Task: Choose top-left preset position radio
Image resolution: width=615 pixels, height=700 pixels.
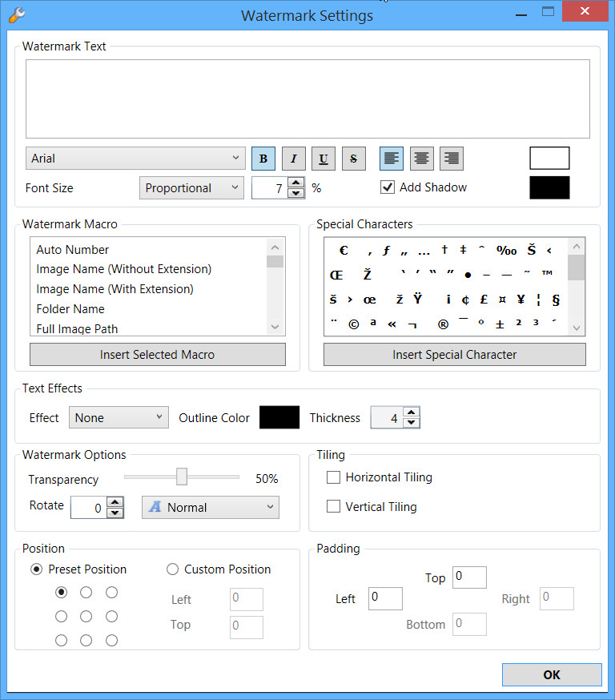Action: click(61, 593)
